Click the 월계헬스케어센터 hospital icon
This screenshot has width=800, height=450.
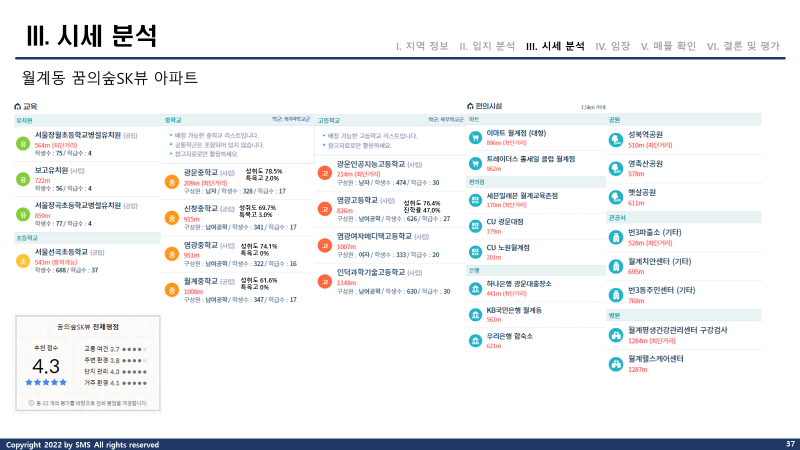coord(616,364)
